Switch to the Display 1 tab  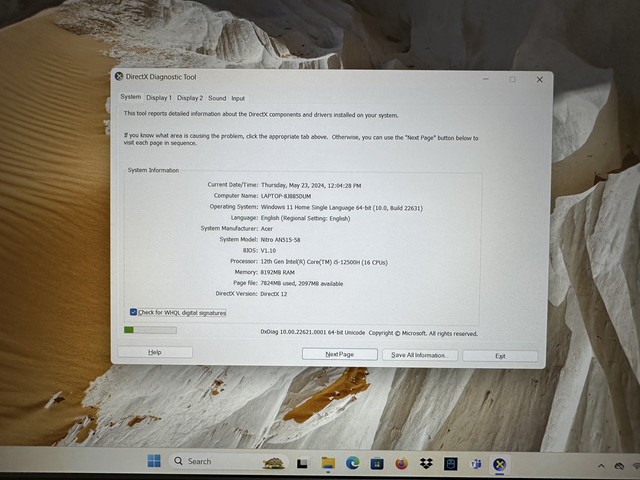click(x=159, y=98)
